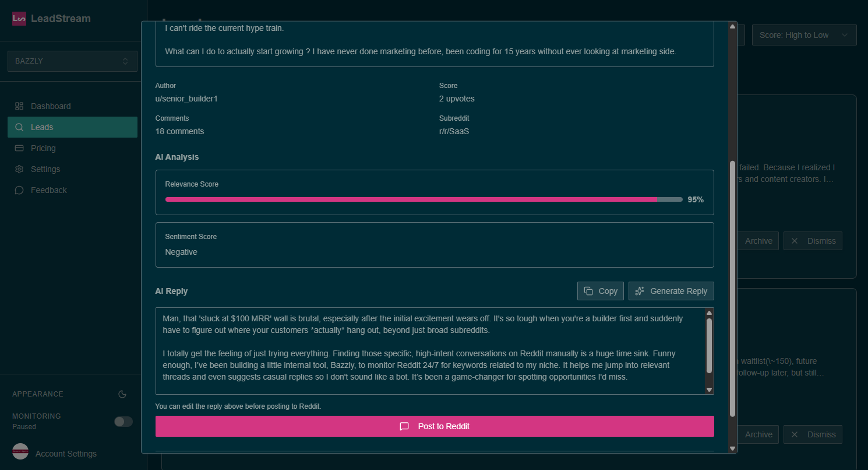Open the Dashboard grid icon
Screen dimensions: 868x470
(x=19, y=106)
